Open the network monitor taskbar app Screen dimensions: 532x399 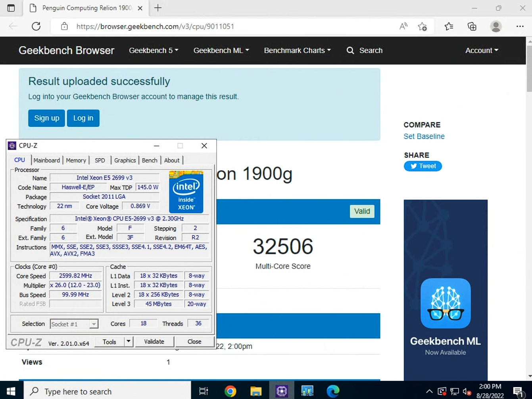307,391
